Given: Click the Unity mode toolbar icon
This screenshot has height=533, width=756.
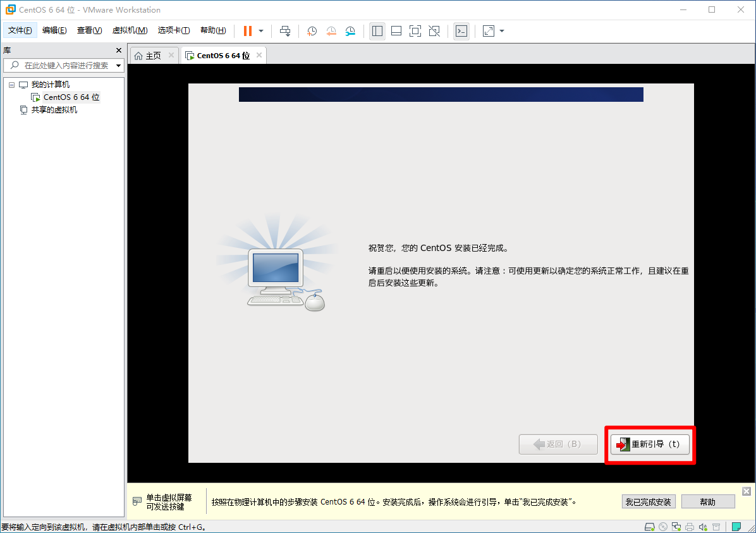Looking at the screenshot, I should (x=434, y=31).
